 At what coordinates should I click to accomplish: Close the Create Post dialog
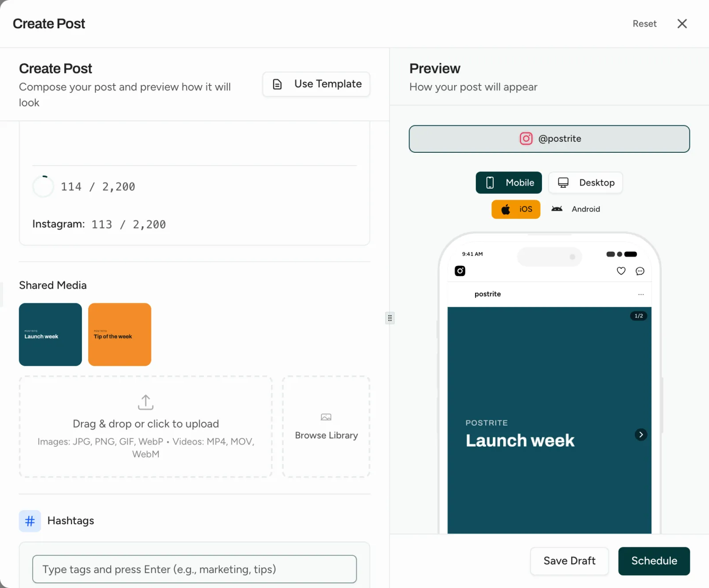682,24
